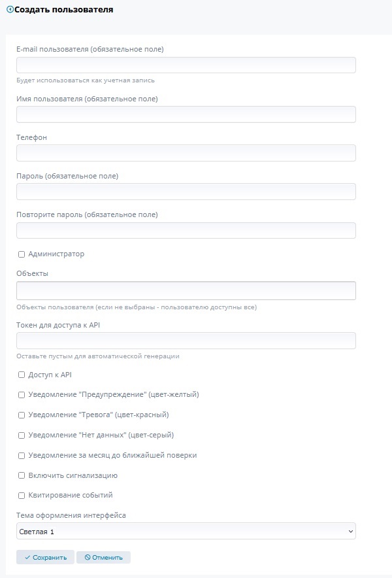Viewport: 392px width, 578px height.
Task: Enable the Администратор checkbox
Action: tap(22, 254)
